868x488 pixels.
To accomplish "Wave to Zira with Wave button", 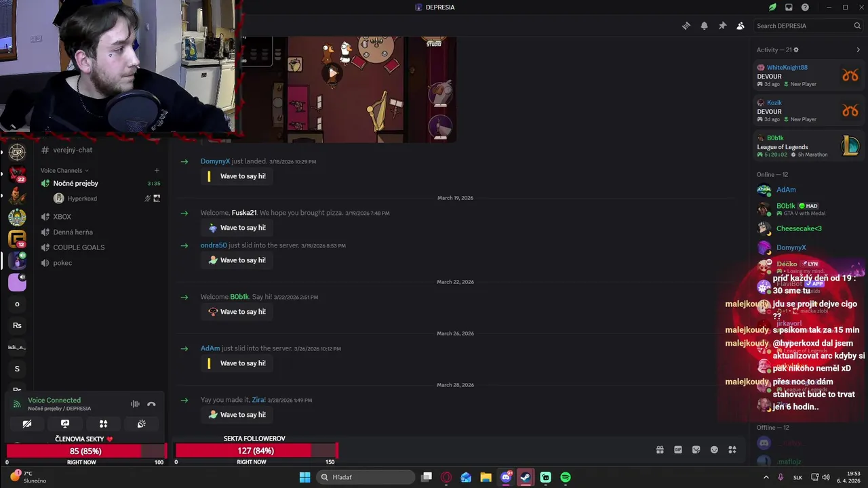I will [237, 415].
